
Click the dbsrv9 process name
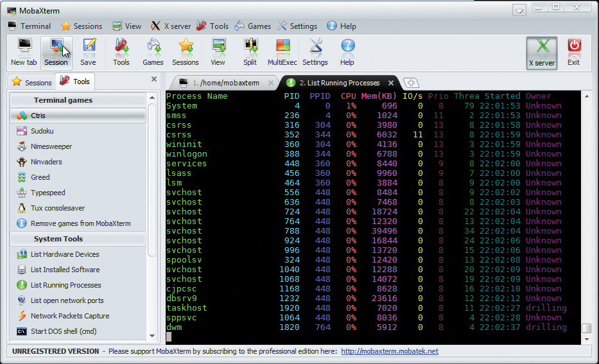tap(182, 299)
